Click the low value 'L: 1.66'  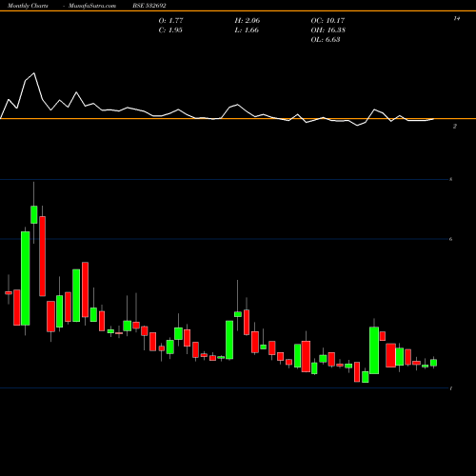[x=247, y=30]
